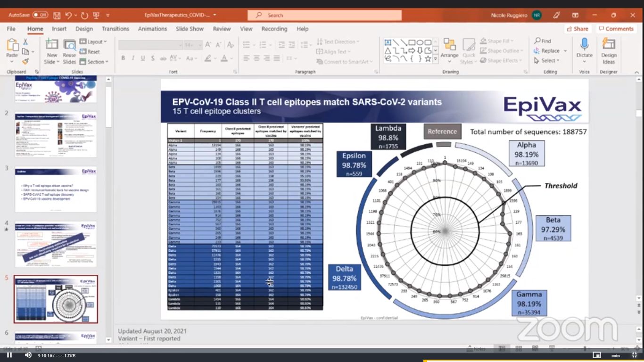
Task: Open the Section dropdown
Action: point(94,62)
